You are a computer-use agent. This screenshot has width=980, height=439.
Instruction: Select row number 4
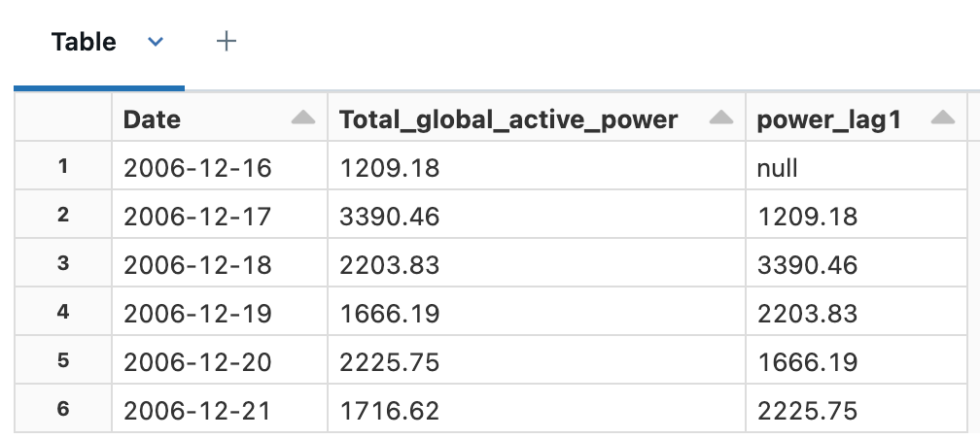pos(63,312)
